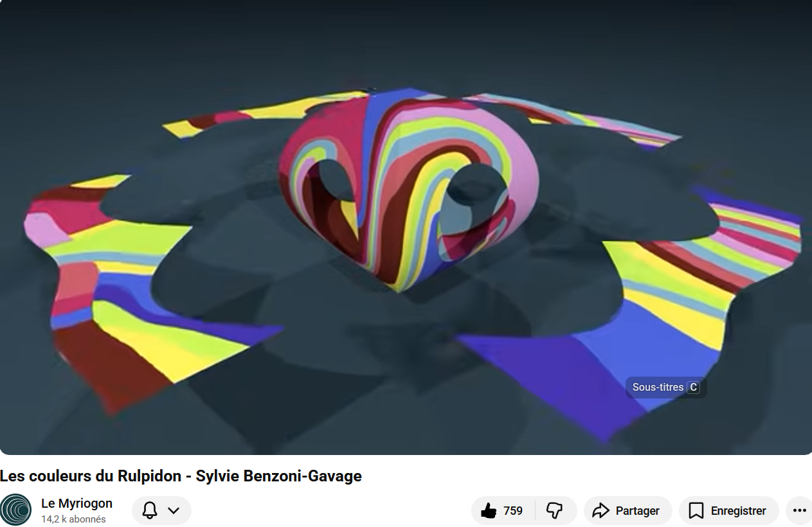Image resolution: width=812 pixels, height=527 pixels.
Task: Click the Partager share arrow icon
Action: (600, 511)
